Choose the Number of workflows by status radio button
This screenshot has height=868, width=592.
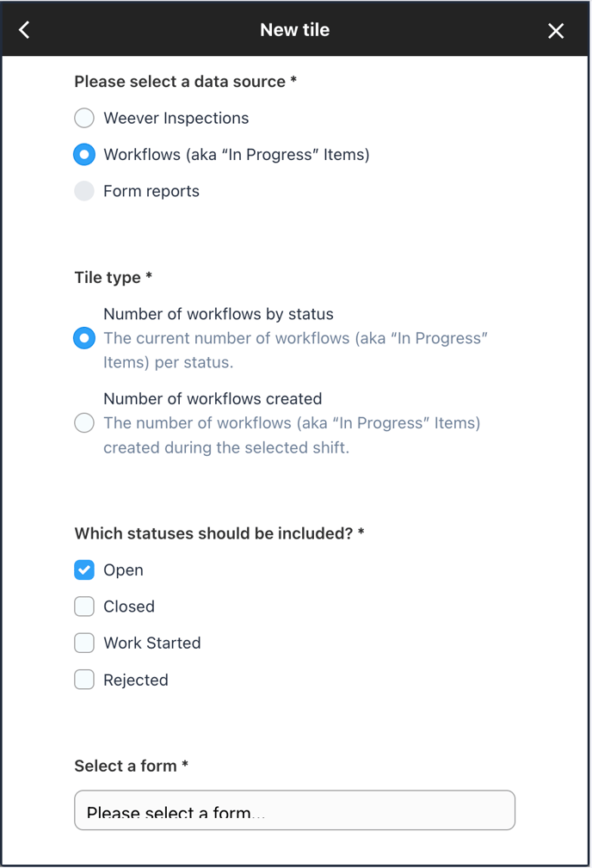coord(84,338)
